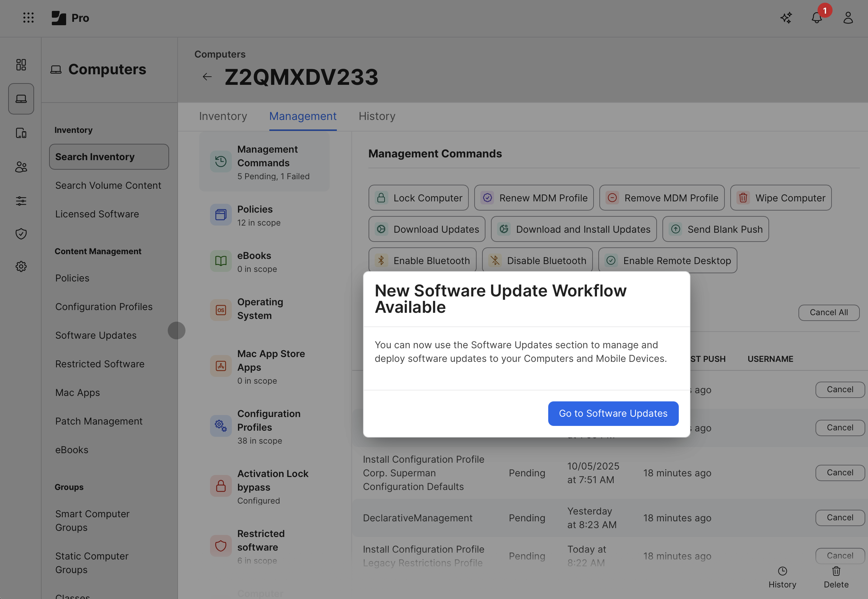The image size is (868, 599).
Task: Click Go to Software Updates button
Action: (613, 414)
